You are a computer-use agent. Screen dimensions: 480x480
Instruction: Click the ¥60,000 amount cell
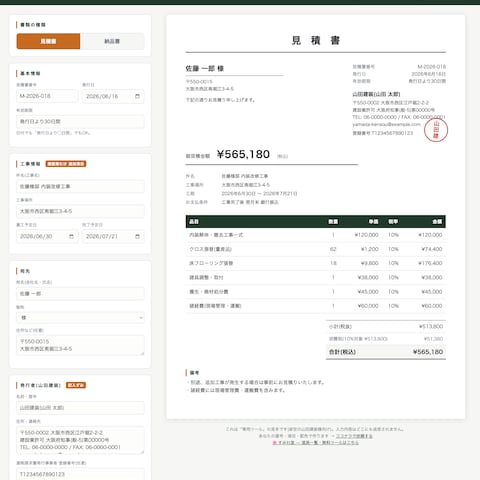click(x=432, y=306)
